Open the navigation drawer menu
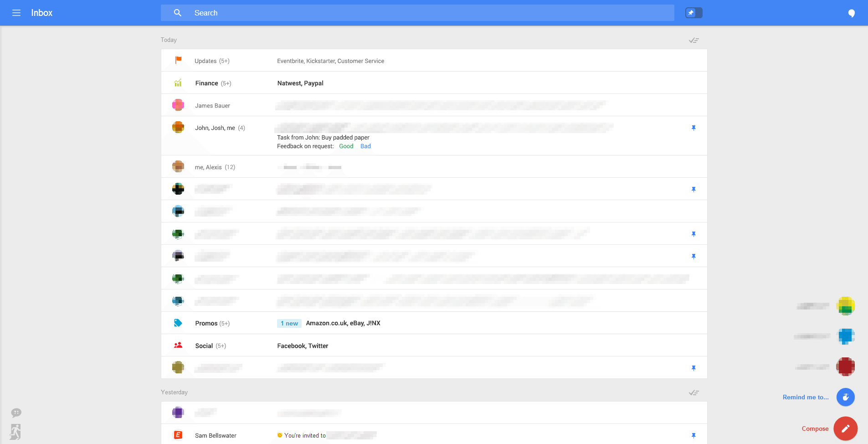Viewport: 868px width, 444px height. point(16,13)
